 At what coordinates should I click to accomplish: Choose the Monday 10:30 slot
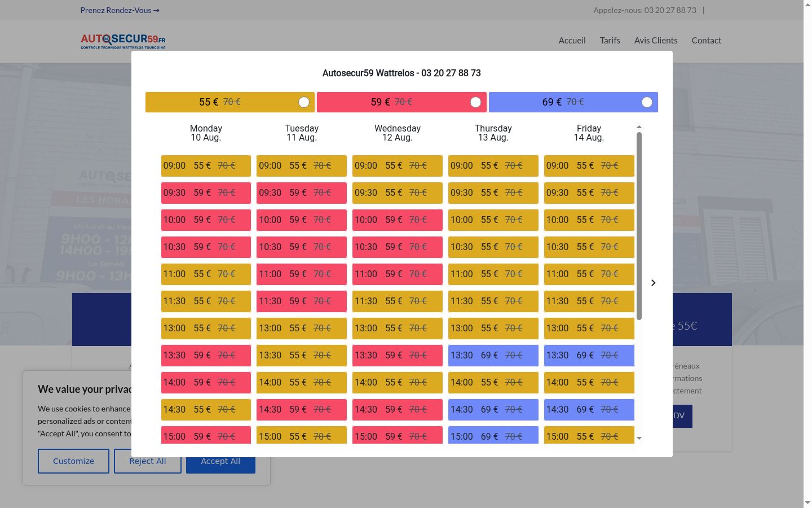point(206,247)
